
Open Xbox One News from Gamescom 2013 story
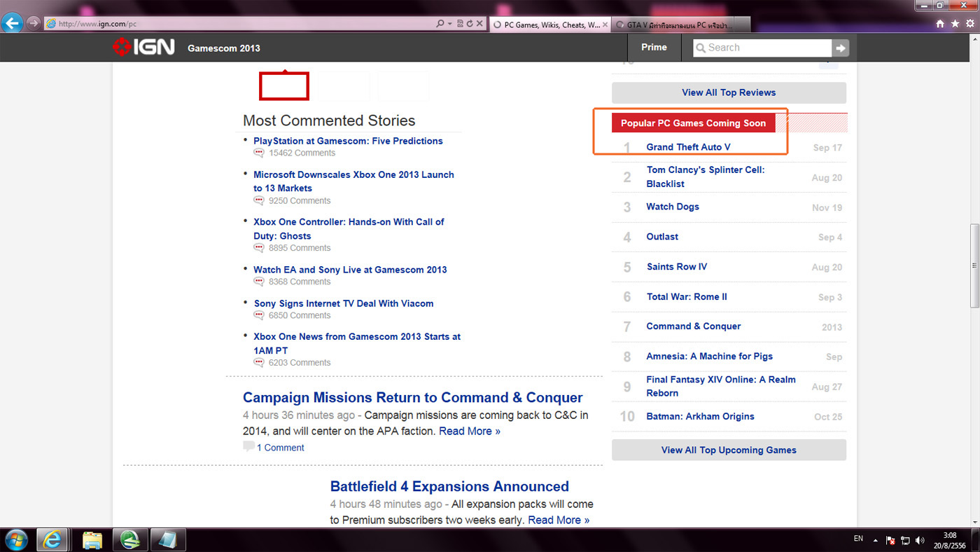357,343
